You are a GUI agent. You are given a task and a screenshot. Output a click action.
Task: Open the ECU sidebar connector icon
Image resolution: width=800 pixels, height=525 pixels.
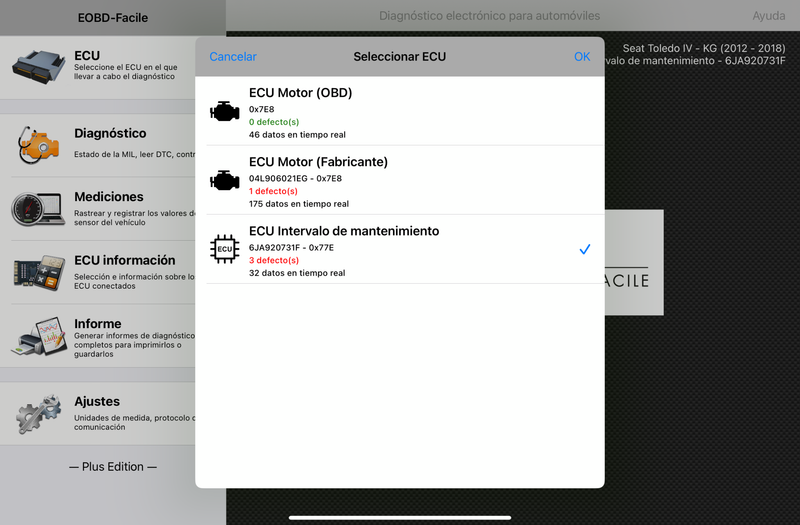[x=39, y=66]
